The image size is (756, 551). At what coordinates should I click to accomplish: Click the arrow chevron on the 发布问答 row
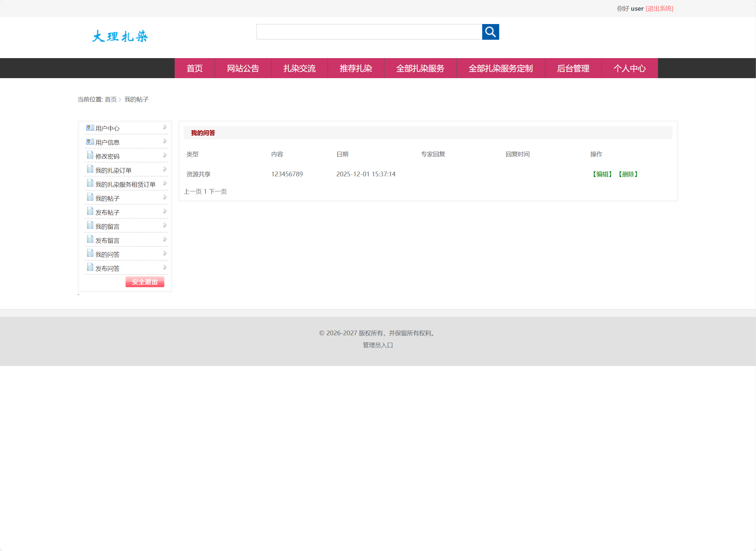(165, 267)
